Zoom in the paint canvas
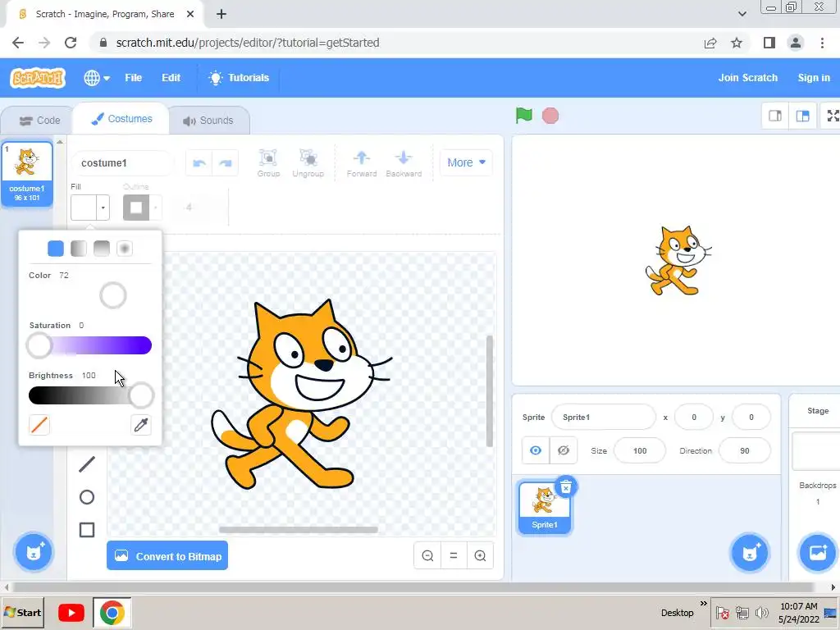 [x=480, y=556]
